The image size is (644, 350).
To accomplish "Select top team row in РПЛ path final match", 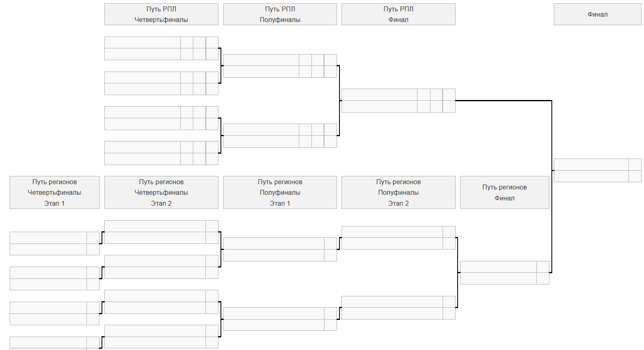I will [x=379, y=95].
